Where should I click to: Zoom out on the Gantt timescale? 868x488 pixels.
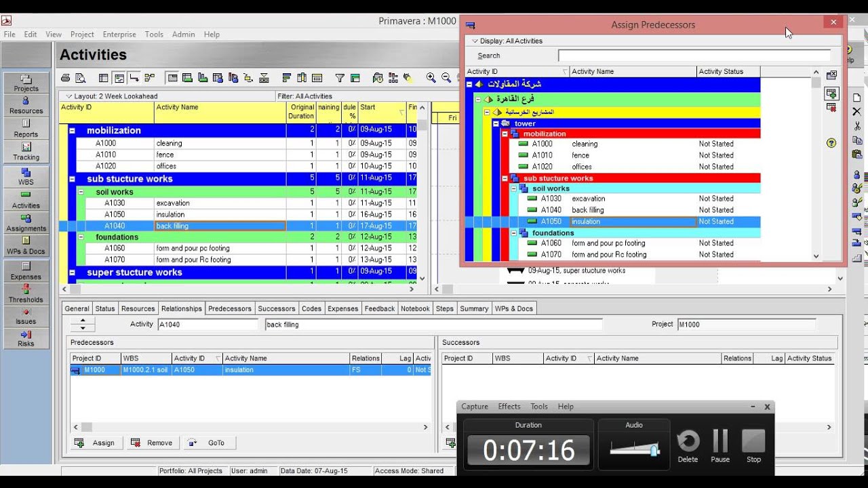pyautogui.click(x=446, y=78)
